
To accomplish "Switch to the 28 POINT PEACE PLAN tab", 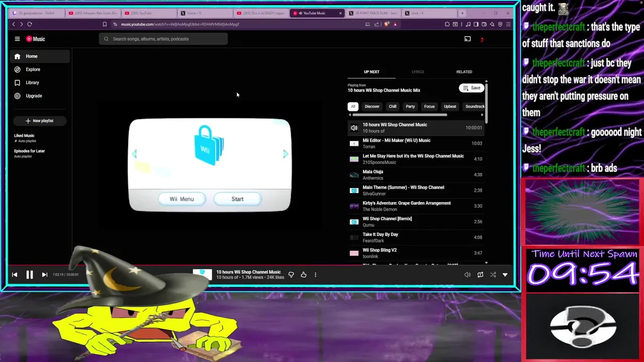I will coord(373,13).
